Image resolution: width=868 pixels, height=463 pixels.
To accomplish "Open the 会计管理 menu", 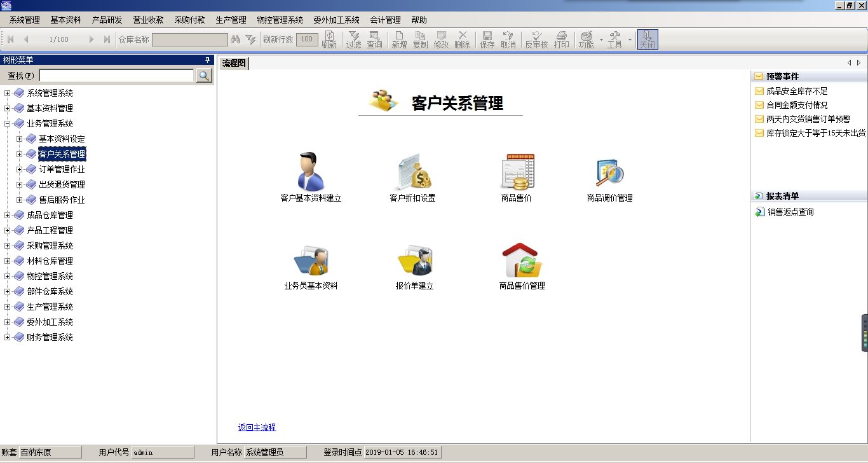I will tap(385, 20).
